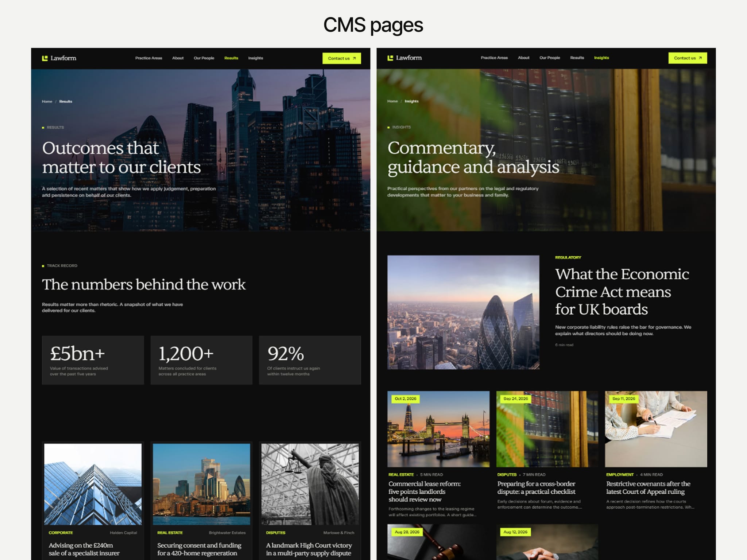Follow the Home breadcrumb on the Insights page
Screen dimensions: 747x560
click(x=392, y=101)
